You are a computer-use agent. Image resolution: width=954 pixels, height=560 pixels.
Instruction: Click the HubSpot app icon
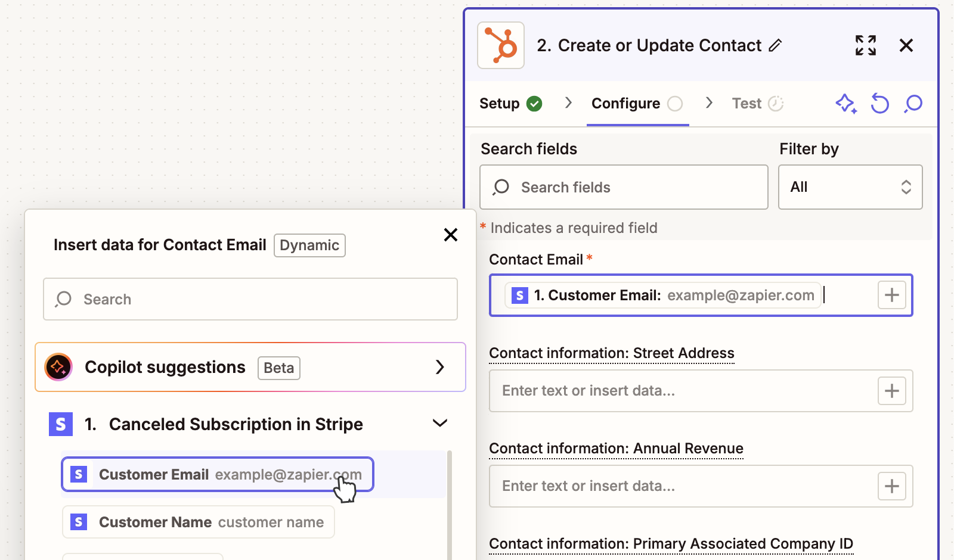[501, 45]
